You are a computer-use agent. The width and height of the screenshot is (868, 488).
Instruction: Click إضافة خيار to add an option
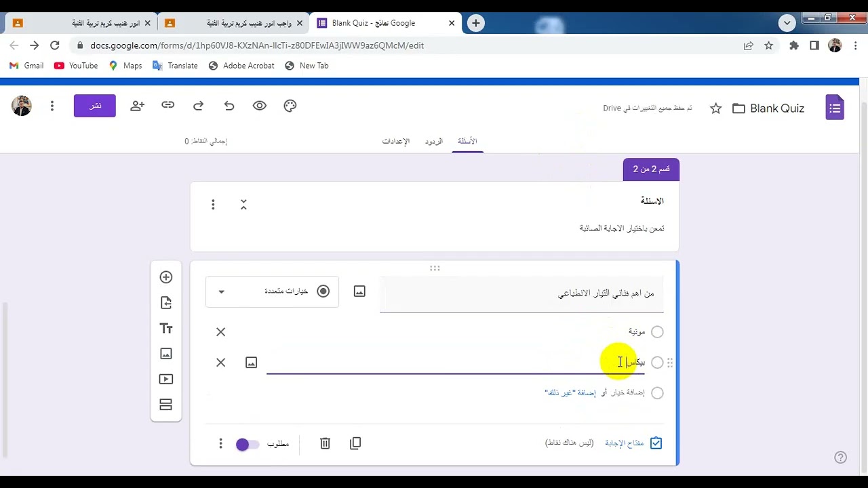627,393
